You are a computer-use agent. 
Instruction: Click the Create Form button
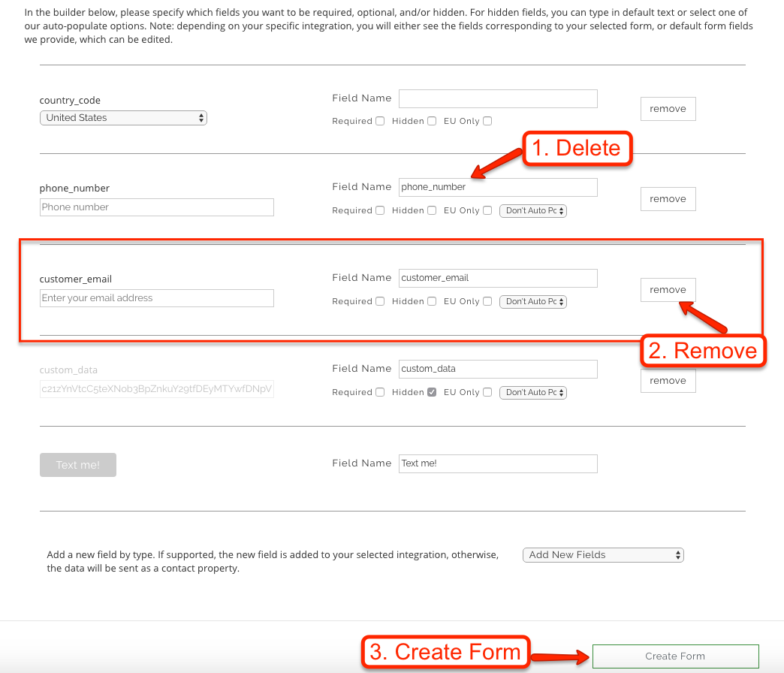pyautogui.click(x=676, y=656)
